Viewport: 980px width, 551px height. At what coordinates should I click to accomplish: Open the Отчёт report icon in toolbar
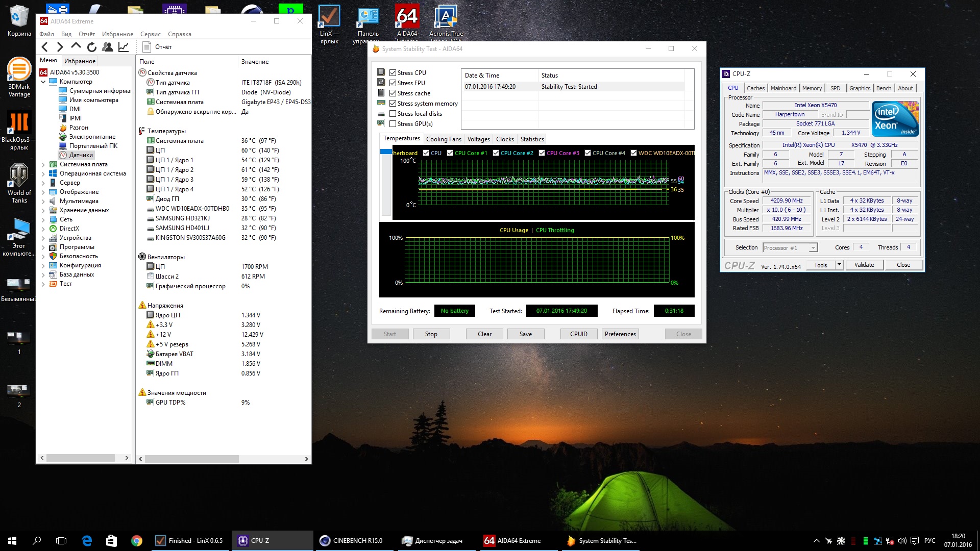click(x=147, y=47)
